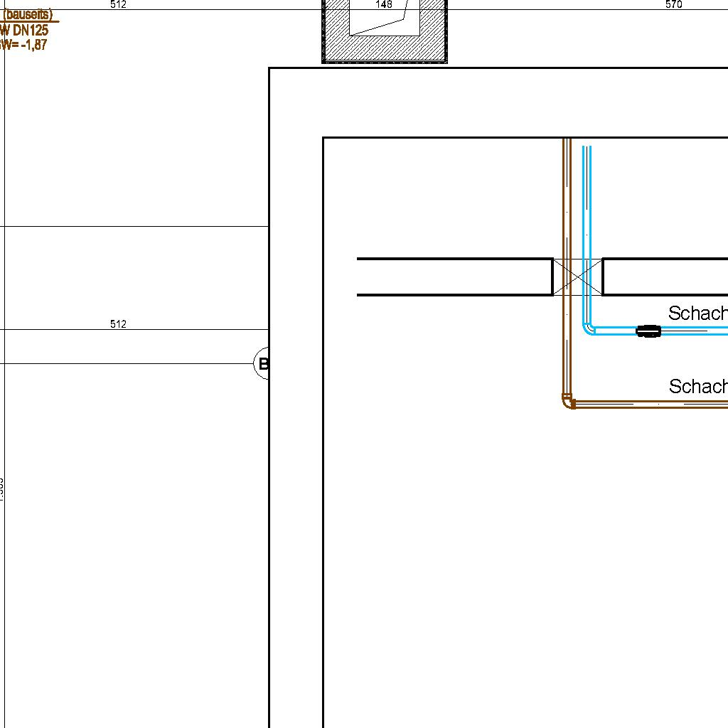The image size is (728, 728).
Task: Select the white polygon inside hatched block
Action: (x=384, y=21)
